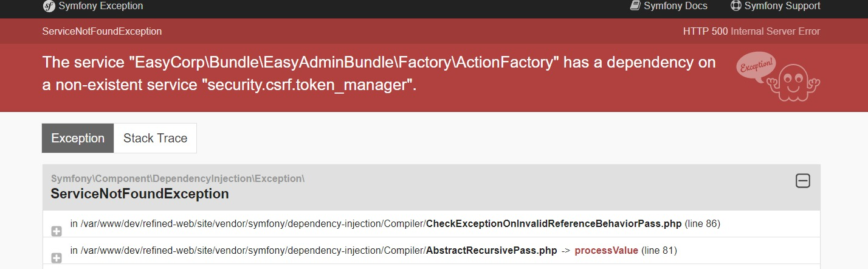This screenshot has width=868, height=269.
Task: Click the Exception ghost illustration
Action: click(778, 77)
